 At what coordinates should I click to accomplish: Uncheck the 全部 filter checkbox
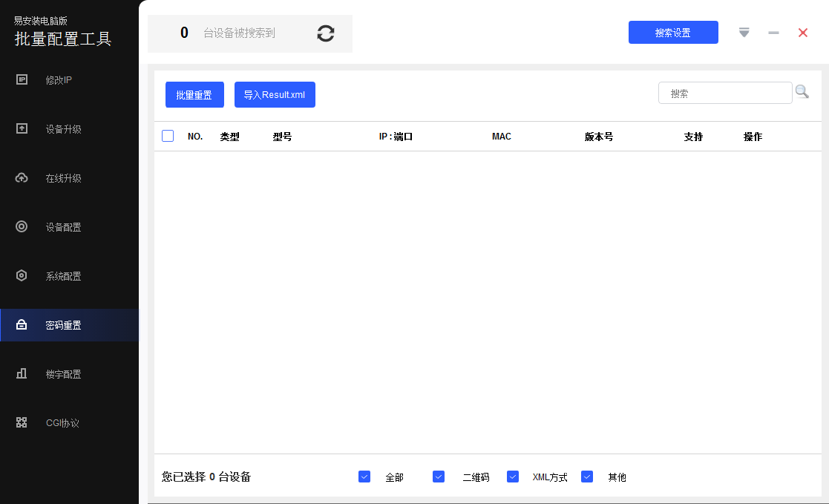(x=364, y=477)
